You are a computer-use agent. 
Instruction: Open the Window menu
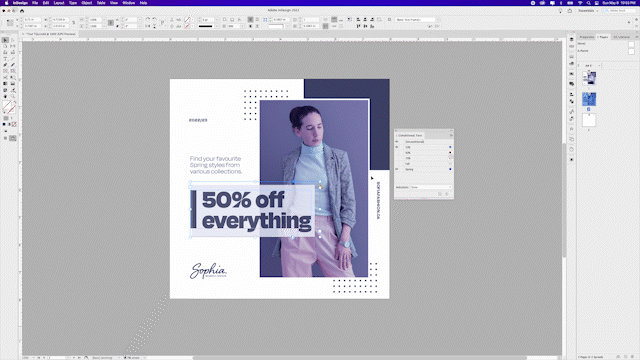coord(129,3)
